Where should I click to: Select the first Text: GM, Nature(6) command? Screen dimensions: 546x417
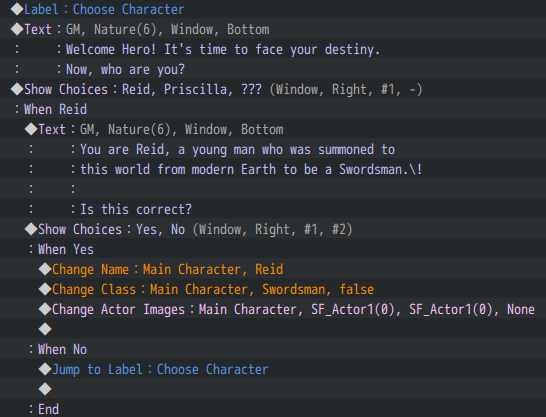click(273, 29)
